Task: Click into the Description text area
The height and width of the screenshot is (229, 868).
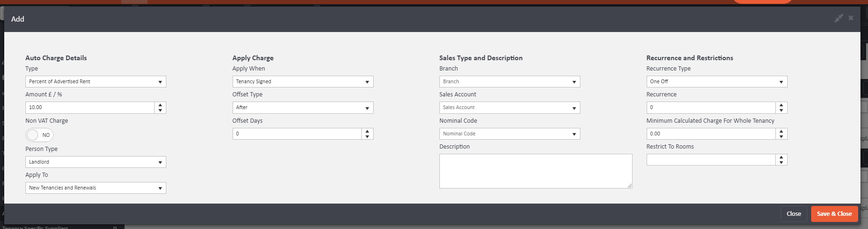Action: 535,171
